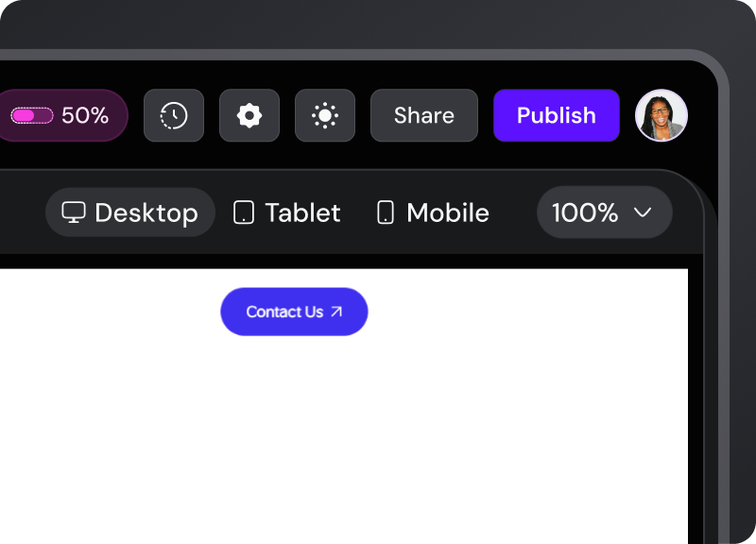Click the pink progress bar indicator
The height and width of the screenshot is (544, 756).
click(31, 115)
